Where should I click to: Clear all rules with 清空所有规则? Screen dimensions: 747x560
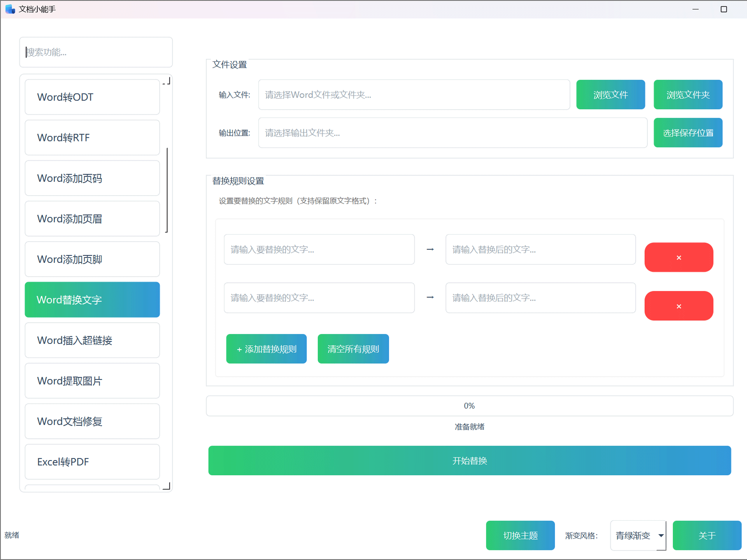[353, 349]
